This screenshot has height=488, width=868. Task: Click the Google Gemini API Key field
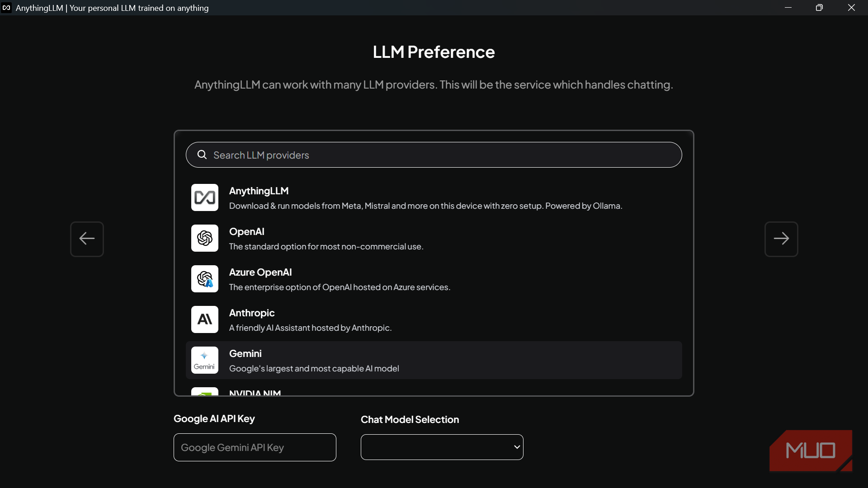pos(255,447)
